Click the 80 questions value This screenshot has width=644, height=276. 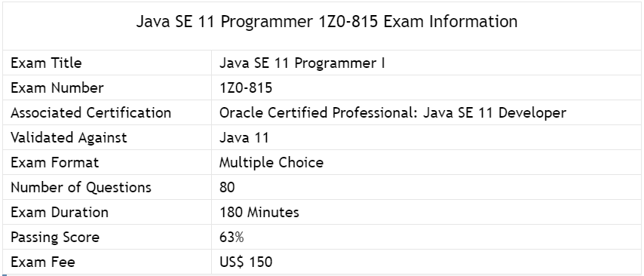click(x=227, y=187)
